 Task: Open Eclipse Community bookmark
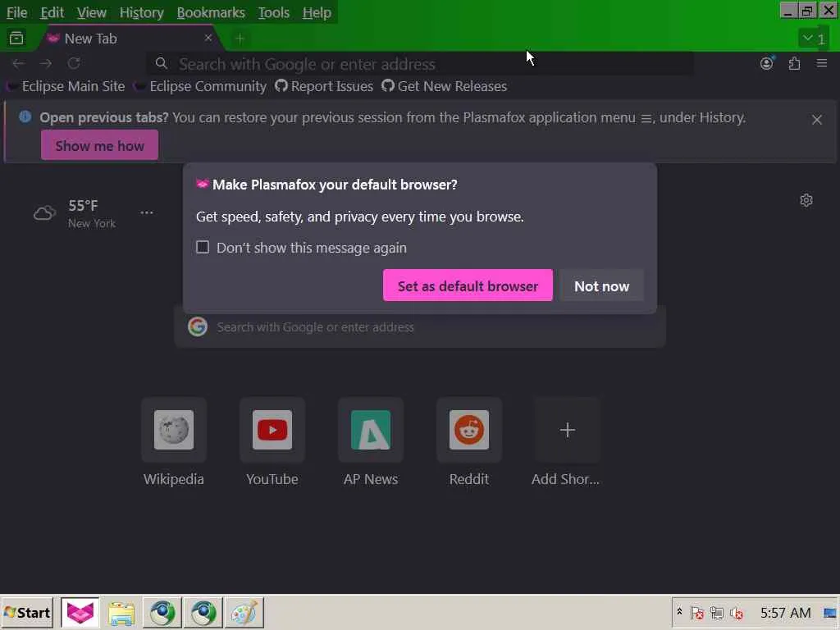[202, 86]
